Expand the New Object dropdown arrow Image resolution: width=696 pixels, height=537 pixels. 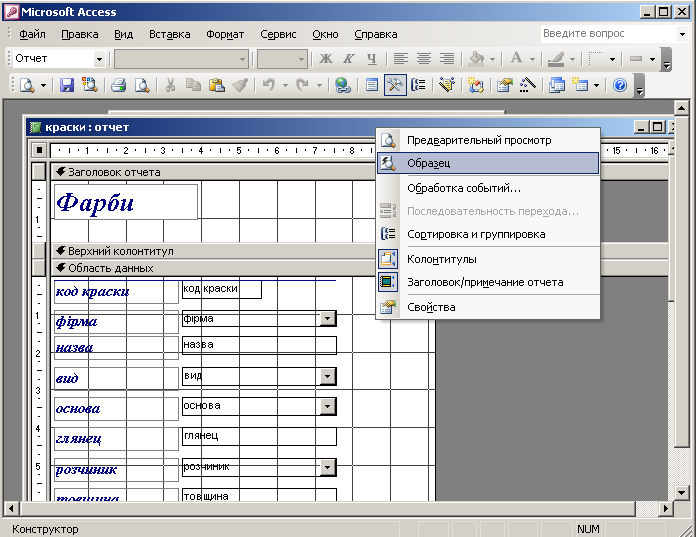tap(597, 85)
